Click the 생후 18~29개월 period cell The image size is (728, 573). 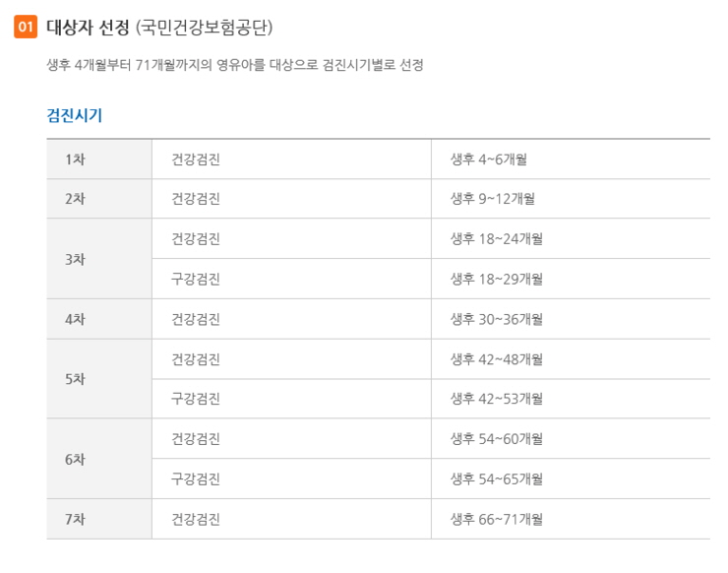497,279
